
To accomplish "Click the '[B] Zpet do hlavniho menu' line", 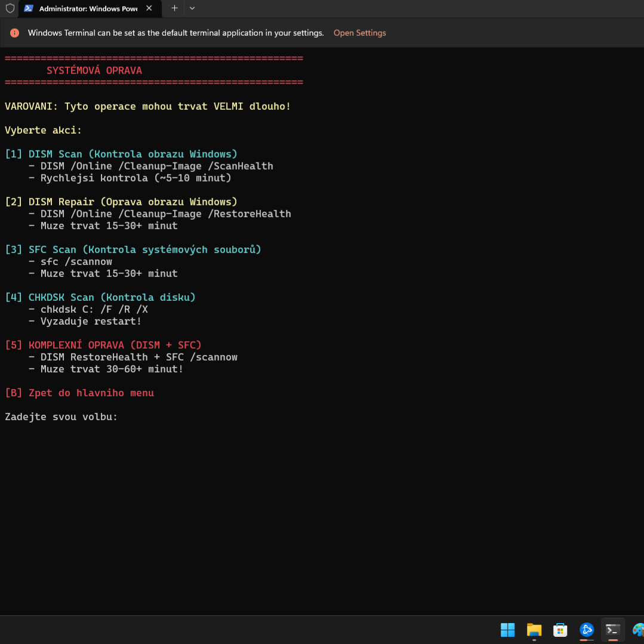I will tap(79, 393).
